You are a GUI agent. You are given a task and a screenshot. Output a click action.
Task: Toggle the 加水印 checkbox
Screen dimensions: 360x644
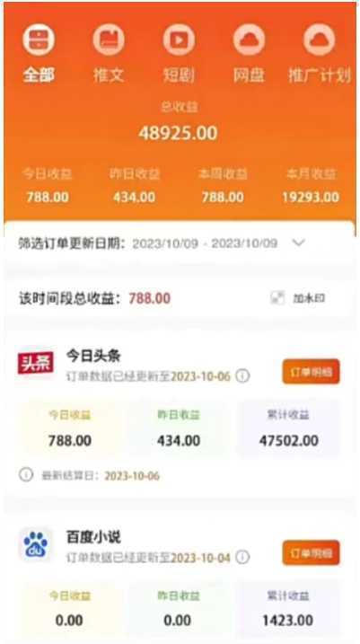(277, 298)
